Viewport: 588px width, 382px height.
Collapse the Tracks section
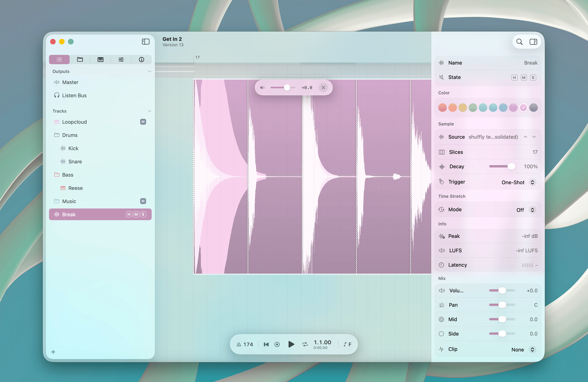150,111
